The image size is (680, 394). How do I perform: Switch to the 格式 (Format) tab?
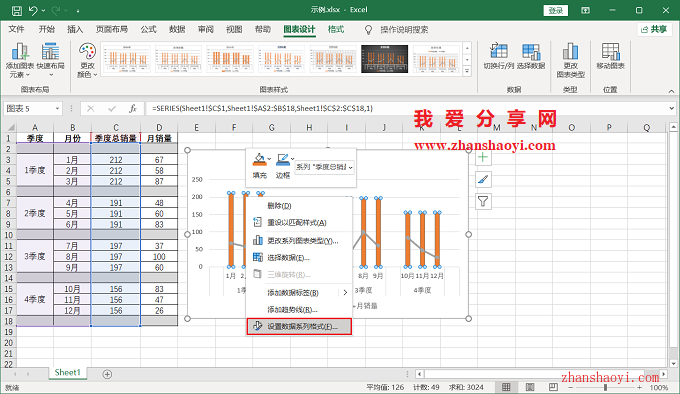coord(336,29)
